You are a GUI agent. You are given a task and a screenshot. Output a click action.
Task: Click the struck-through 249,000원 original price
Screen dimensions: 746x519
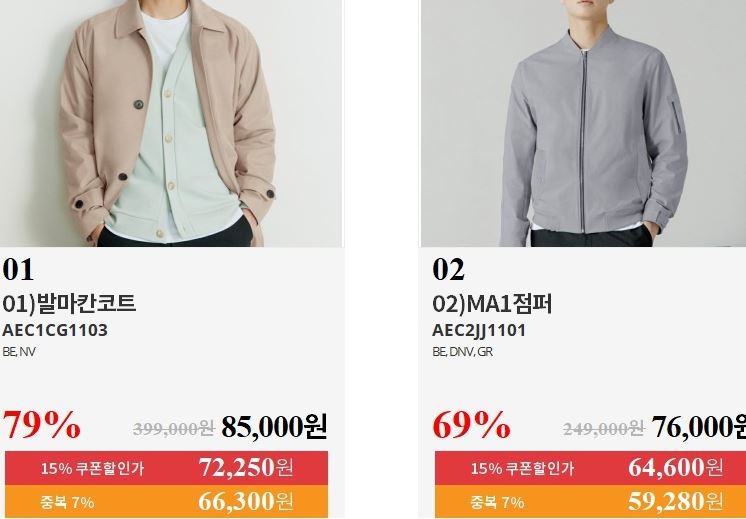[603, 429]
